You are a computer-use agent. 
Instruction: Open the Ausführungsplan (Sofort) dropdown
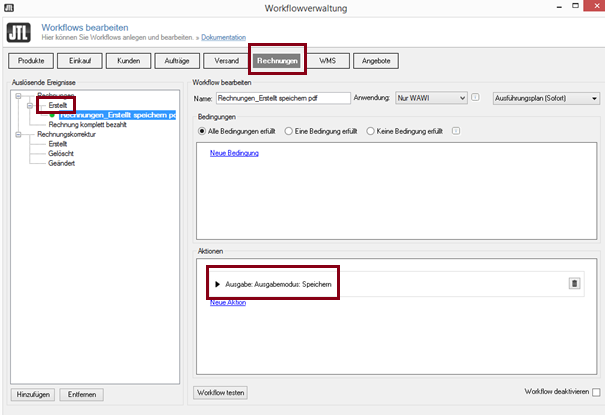[x=546, y=98]
